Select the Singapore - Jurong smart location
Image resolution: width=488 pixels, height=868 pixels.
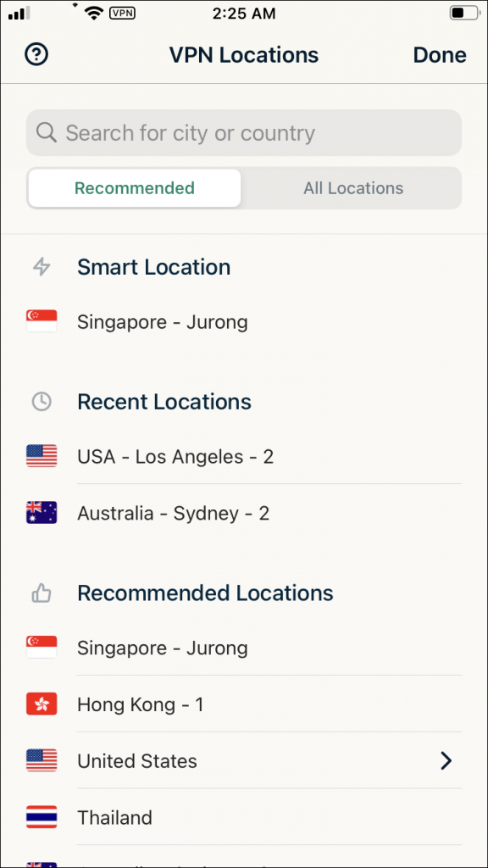pyautogui.click(x=162, y=321)
